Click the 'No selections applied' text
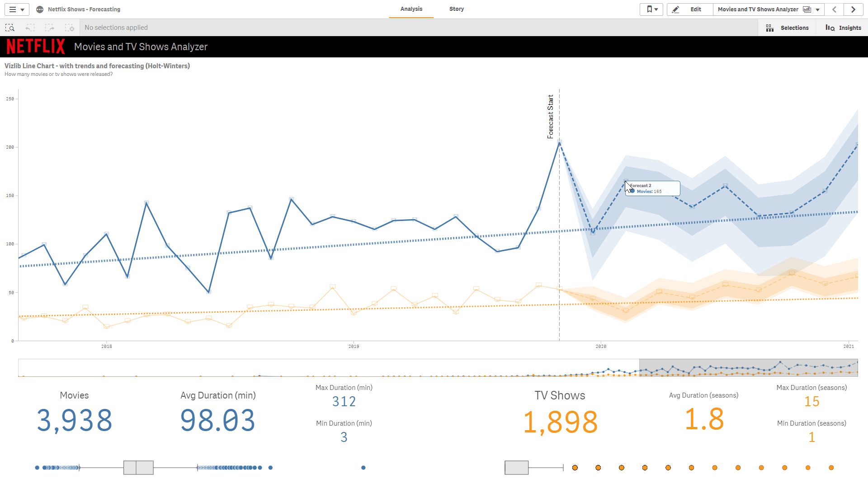 click(116, 28)
